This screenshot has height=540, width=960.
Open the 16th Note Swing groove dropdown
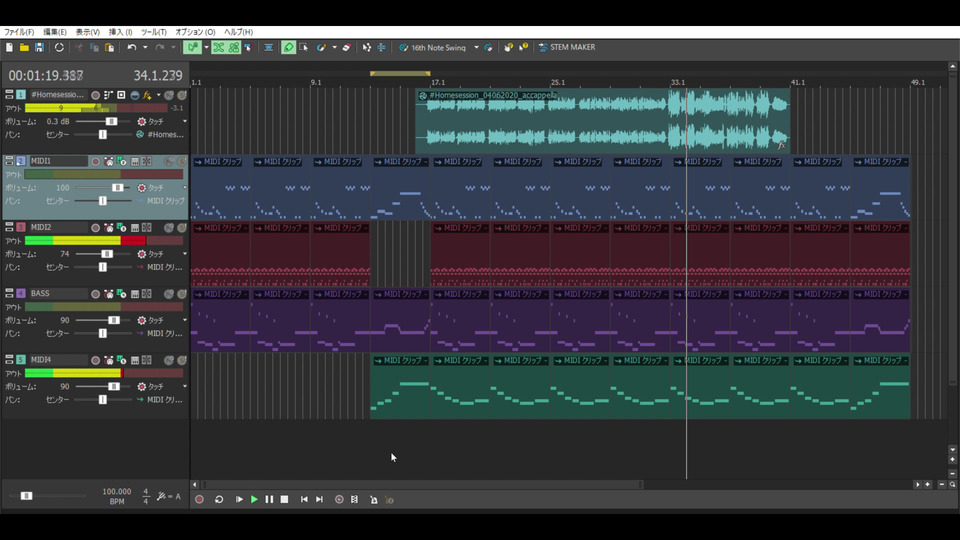coord(476,47)
